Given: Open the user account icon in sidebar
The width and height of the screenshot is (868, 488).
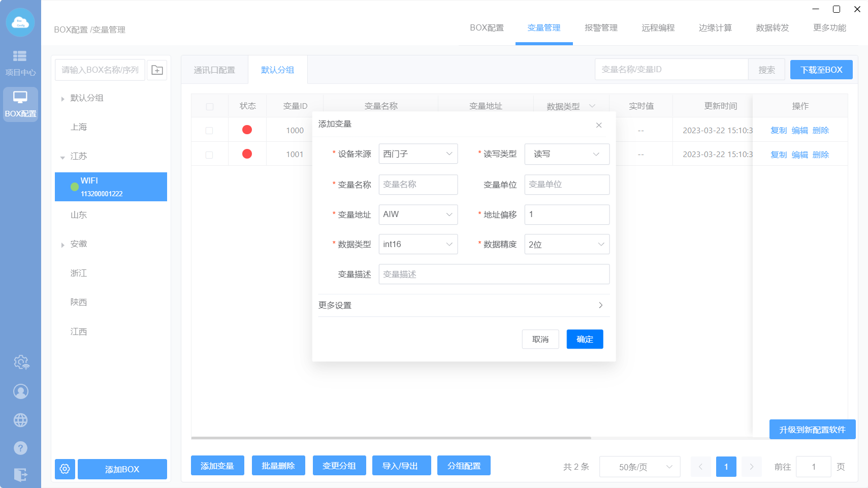Looking at the screenshot, I should click(x=21, y=391).
